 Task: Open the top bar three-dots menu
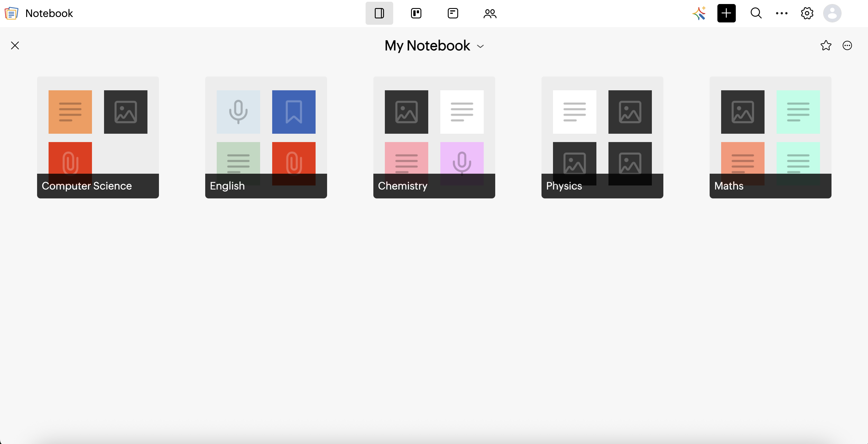(781, 13)
